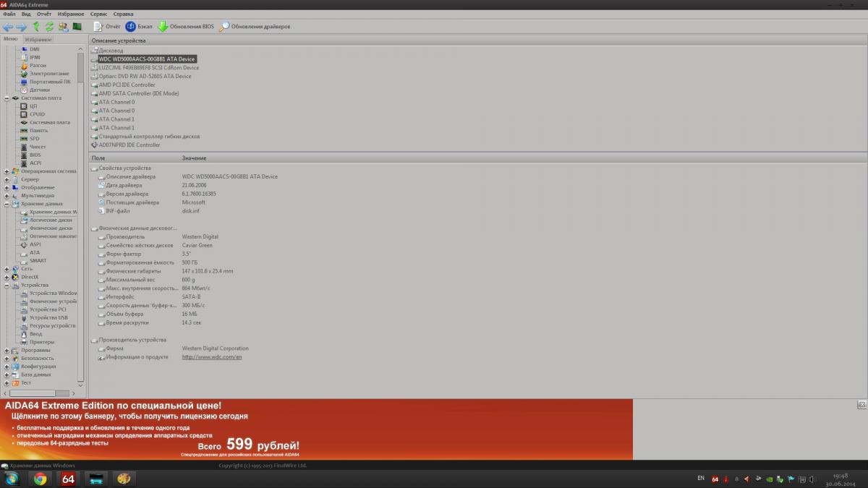Click the NVIDIA tray icon

click(x=768, y=479)
